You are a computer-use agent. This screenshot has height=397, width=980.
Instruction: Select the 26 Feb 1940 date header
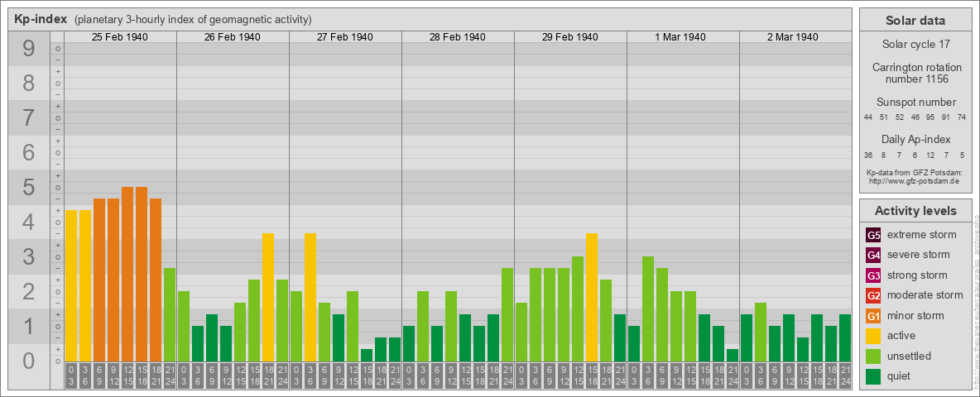pos(233,37)
